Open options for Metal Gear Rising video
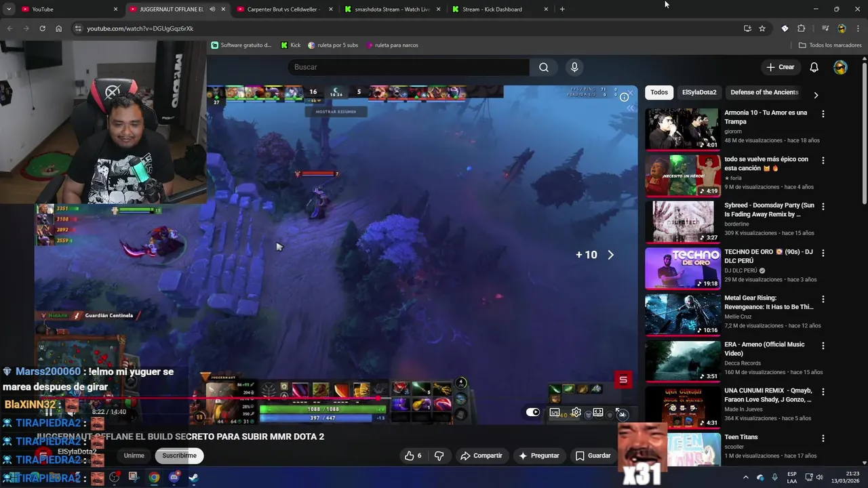868x488 pixels. click(x=823, y=299)
